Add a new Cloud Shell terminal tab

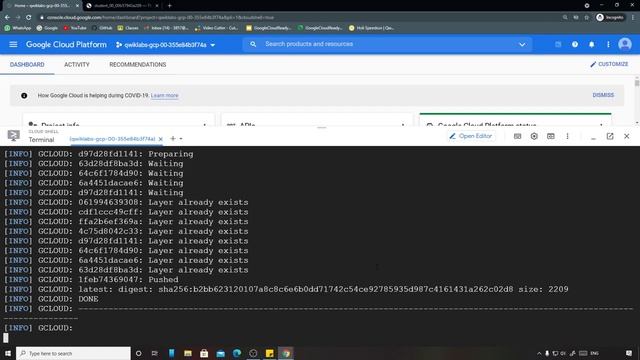pyautogui.click(x=173, y=139)
